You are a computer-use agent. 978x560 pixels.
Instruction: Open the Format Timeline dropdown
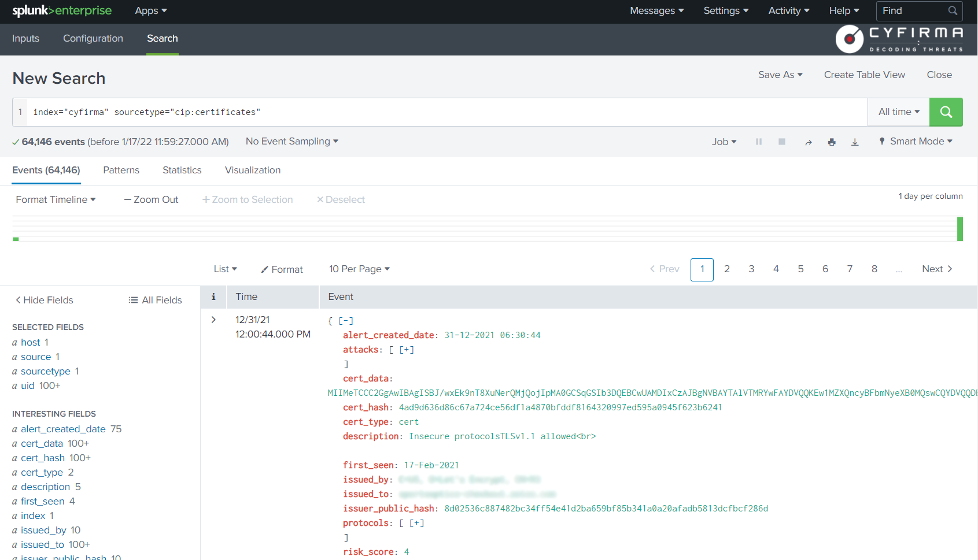pyautogui.click(x=56, y=199)
